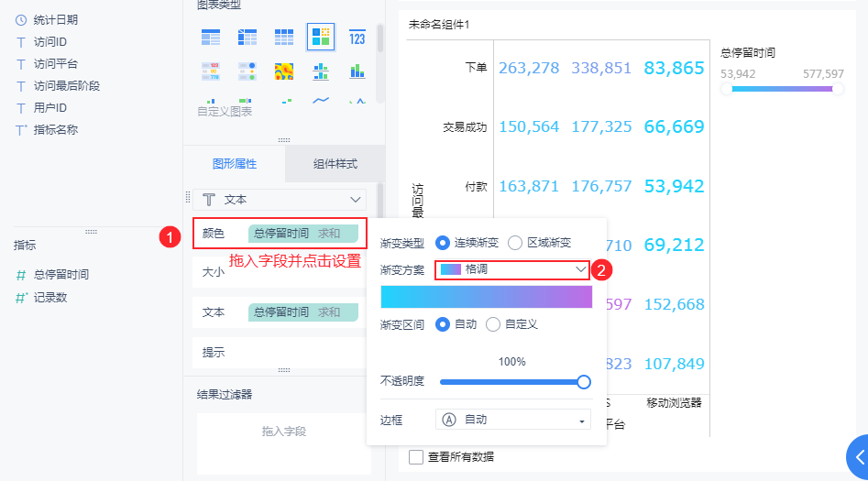
Task: Click the drag handle left of 文本 selector
Action: 188,196
